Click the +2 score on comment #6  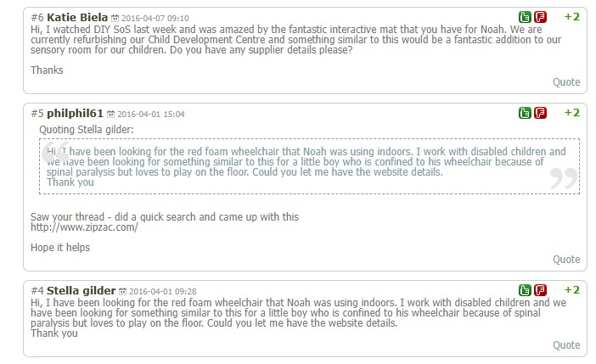click(x=571, y=17)
